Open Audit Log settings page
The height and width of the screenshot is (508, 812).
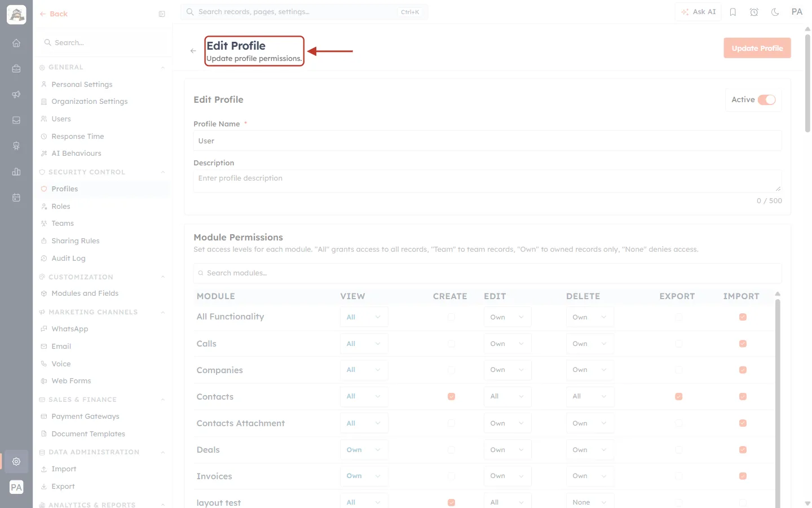(68, 259)
